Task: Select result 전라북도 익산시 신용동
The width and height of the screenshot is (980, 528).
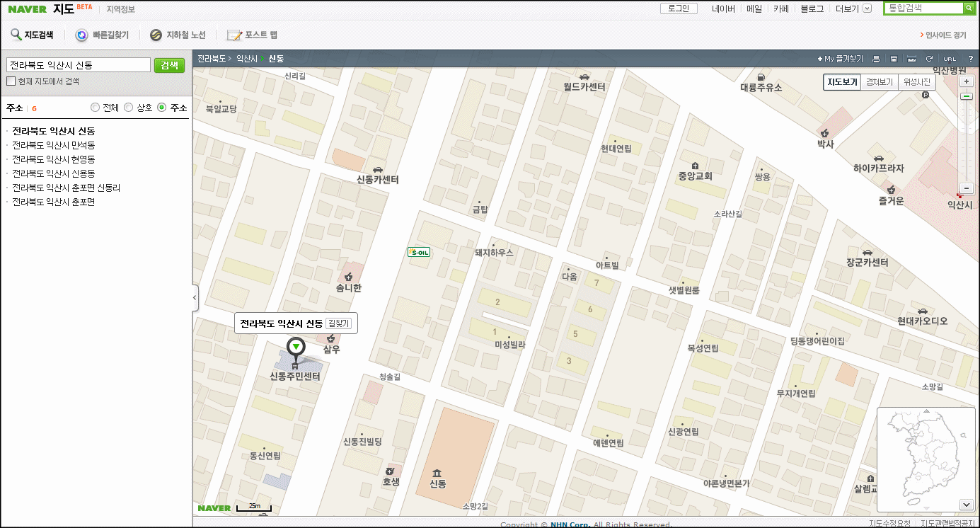Action: pyautogui.click(x=53, y=173)
